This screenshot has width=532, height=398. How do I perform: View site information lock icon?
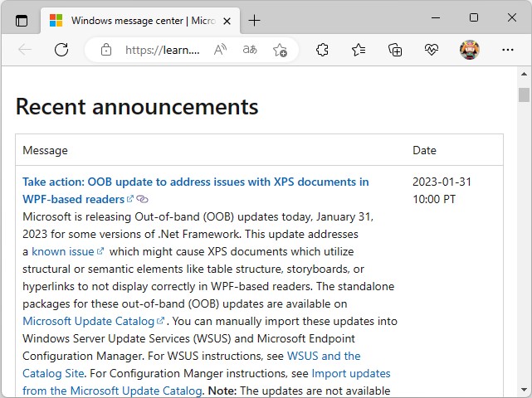tap(106, 50)
